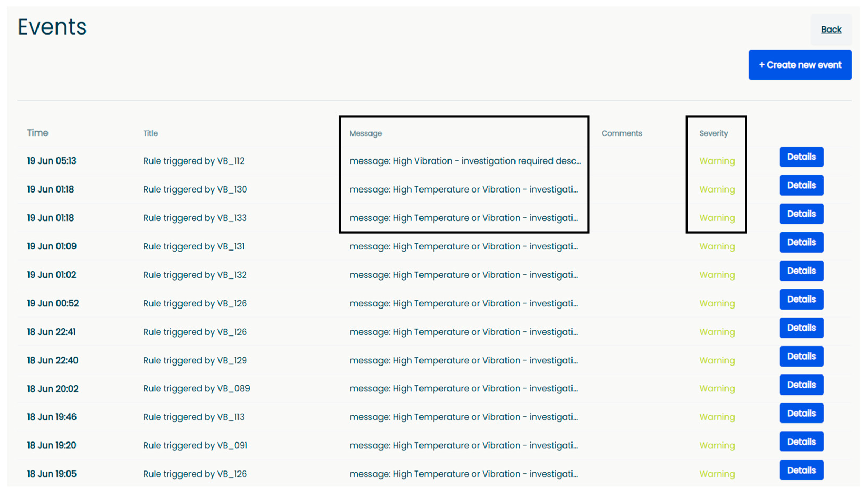Click the Time column header

point(37,133)
